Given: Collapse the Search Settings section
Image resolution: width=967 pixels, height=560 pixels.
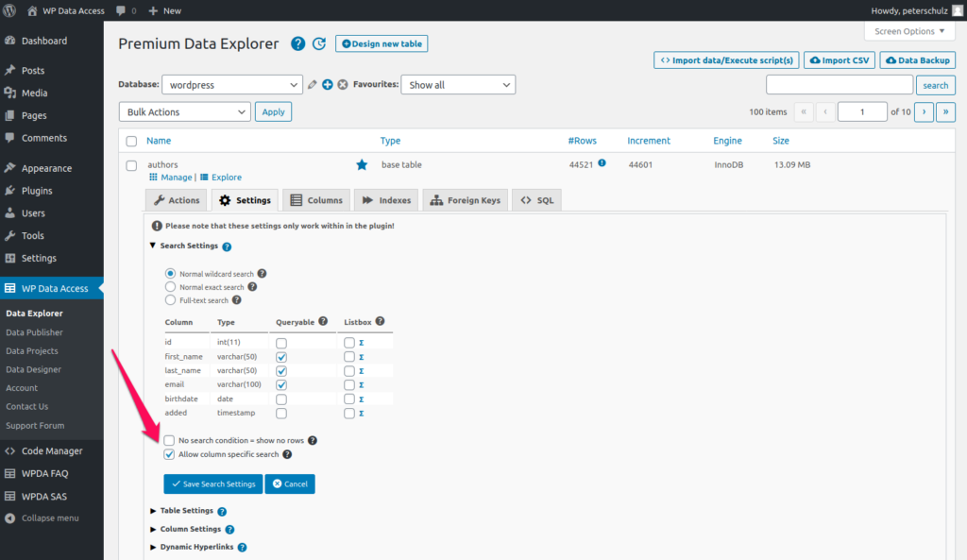Looking at the screenshot, I should [152, 246].
